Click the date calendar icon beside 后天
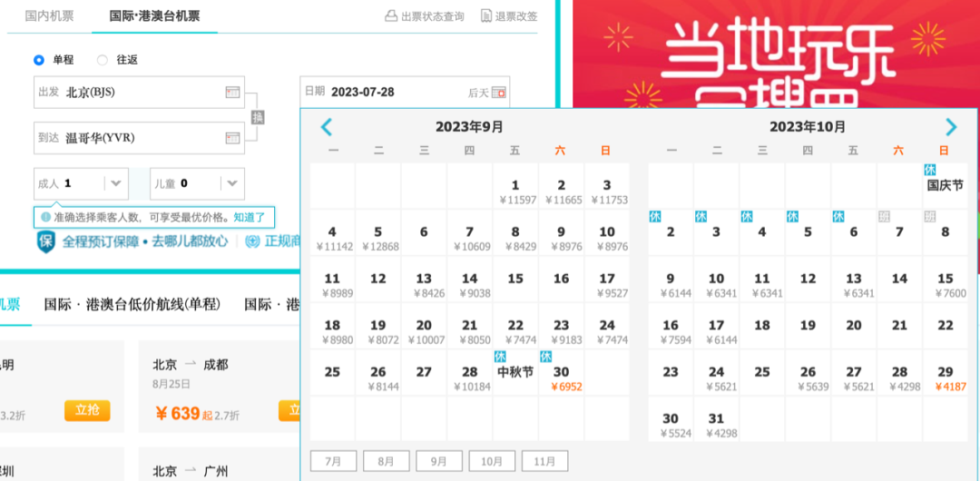This screenshot has width=980, height=481. (x=499, y=93)
